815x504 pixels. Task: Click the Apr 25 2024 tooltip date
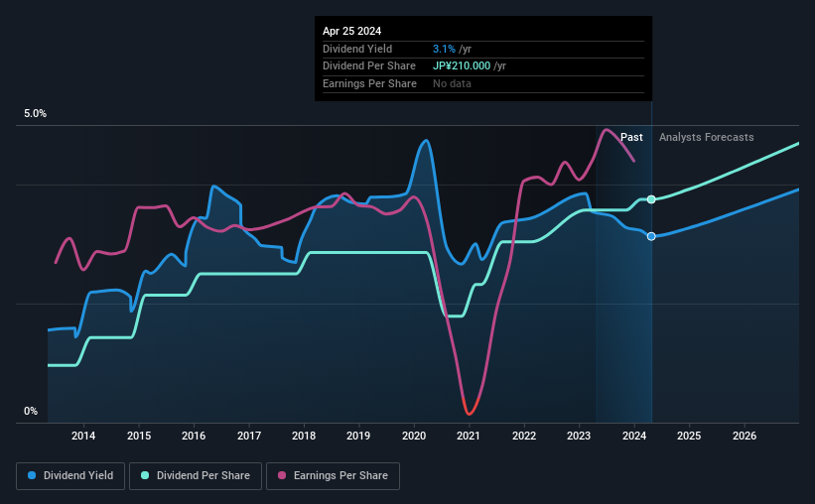click(x=351, y=31)
